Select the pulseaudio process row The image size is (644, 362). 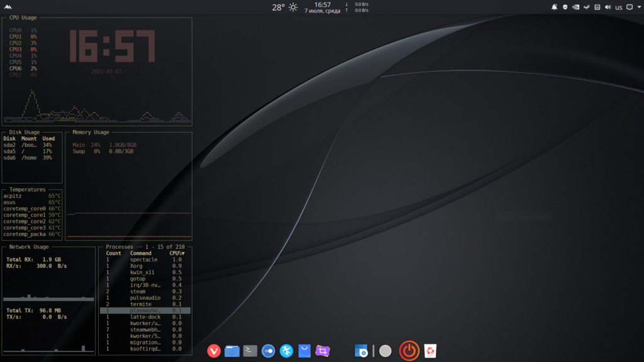(x=145, y=298)
